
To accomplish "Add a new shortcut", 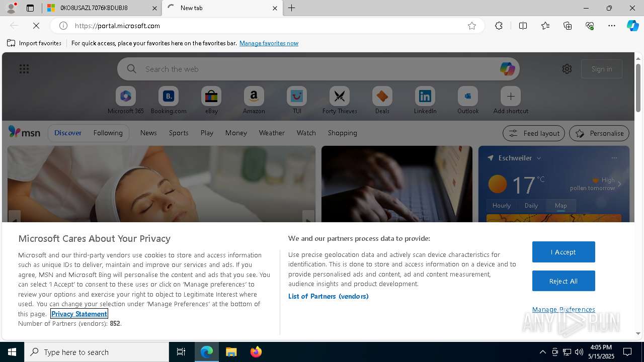I will pos(511,100).
